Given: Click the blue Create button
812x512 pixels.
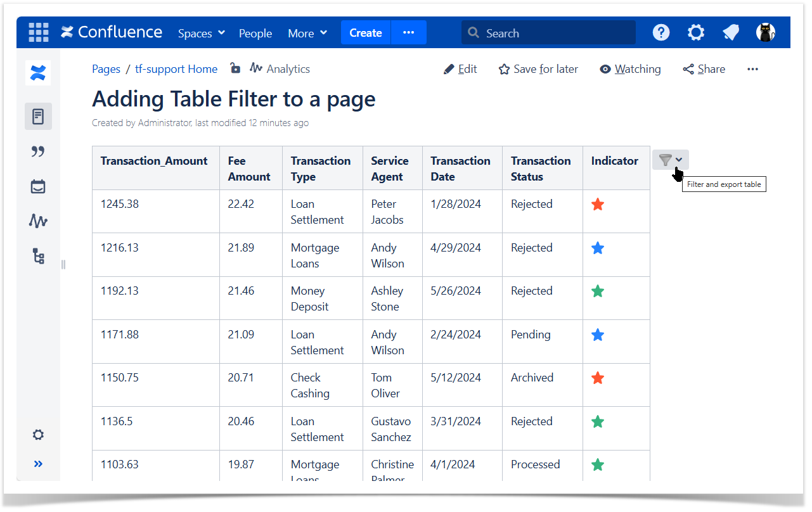Looking at the screenshot, I should 366,33.
